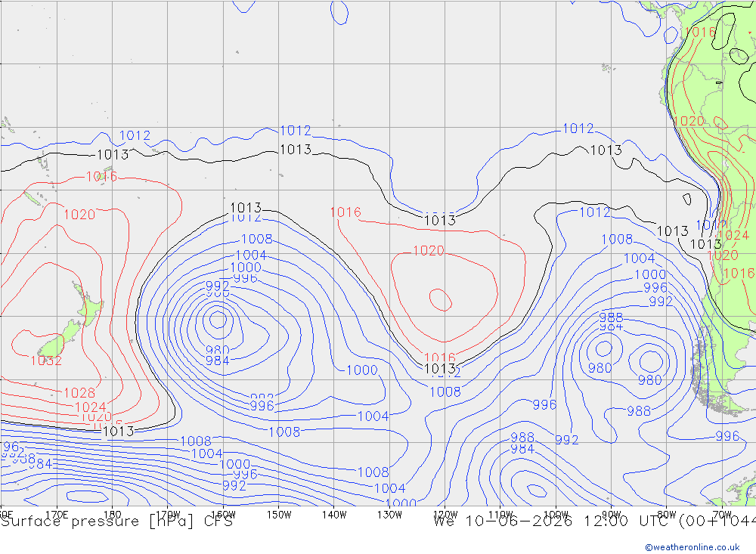The height and width of the screenshot is (554, 756).
Task: Click the 90W longitude label
Action: coord(612,515)
